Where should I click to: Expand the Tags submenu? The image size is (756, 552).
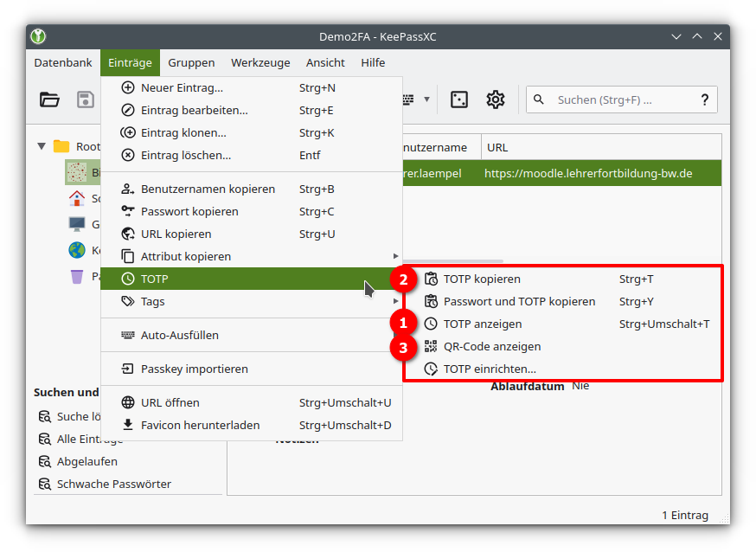(395, 301)
